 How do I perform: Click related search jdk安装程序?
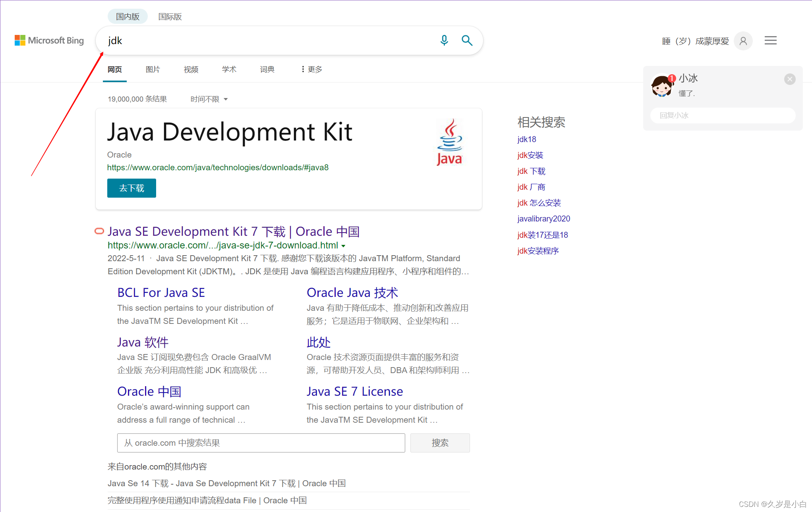pyautogui.click(x=538, y=251)
